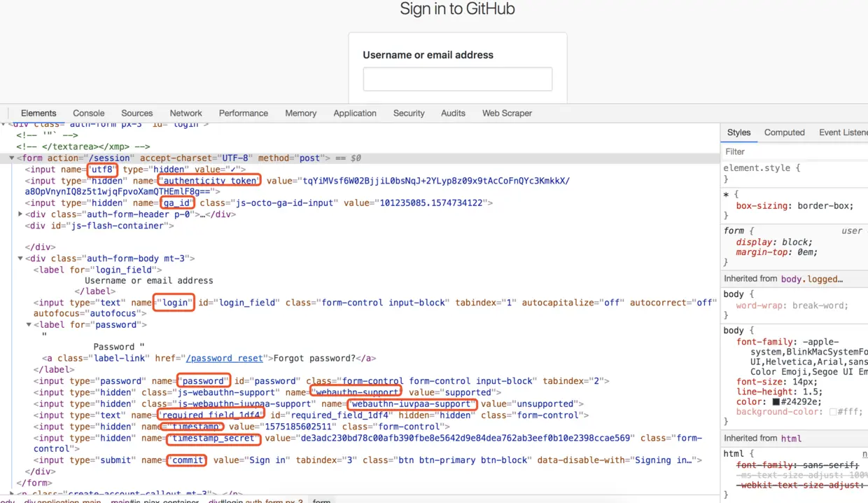Open the Performance panel
The image size is (868, 503).
tap(243, 113)
